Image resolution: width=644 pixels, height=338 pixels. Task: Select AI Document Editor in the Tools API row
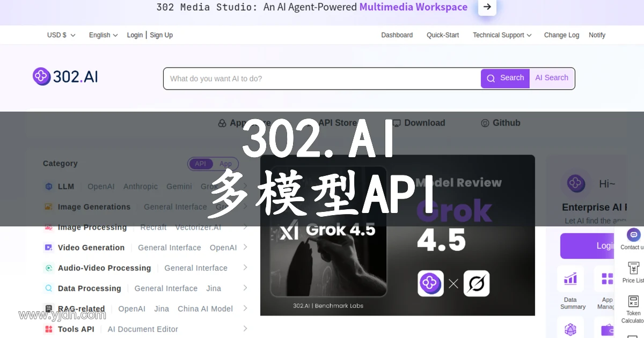pos(143,329)
